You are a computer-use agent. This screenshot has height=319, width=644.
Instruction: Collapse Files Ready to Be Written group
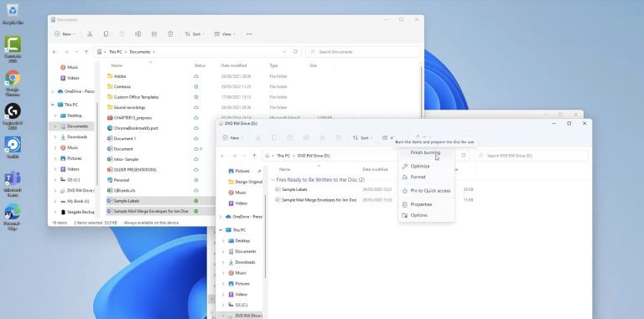(x=273, y=180)
